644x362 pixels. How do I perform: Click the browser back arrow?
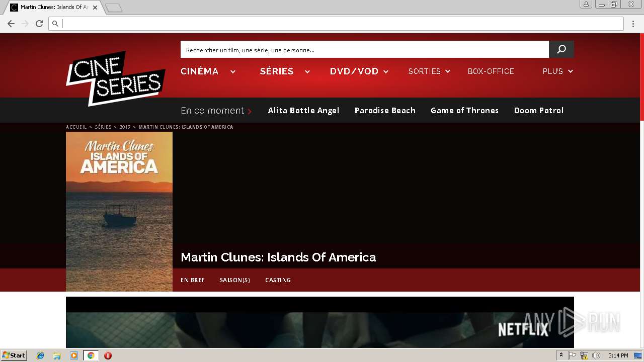pos(11,24)
